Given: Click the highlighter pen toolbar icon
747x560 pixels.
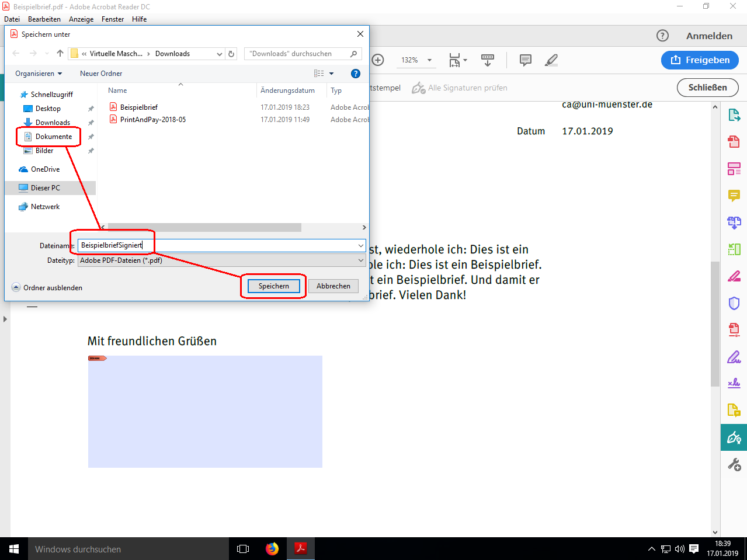Looking at the screenshot, I should click(x=551, y=60).
